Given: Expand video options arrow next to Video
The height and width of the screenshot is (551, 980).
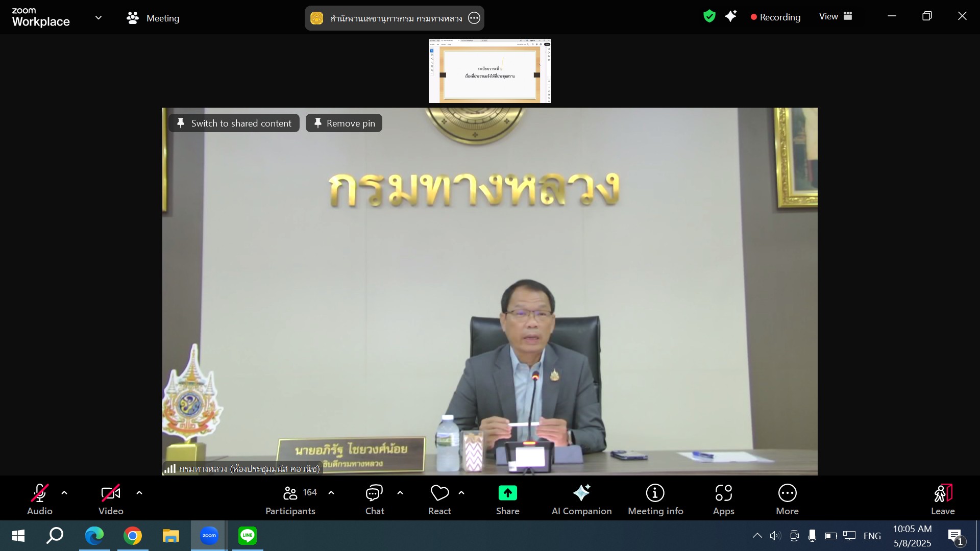Looking at the screenshot, I should (139, 493).
